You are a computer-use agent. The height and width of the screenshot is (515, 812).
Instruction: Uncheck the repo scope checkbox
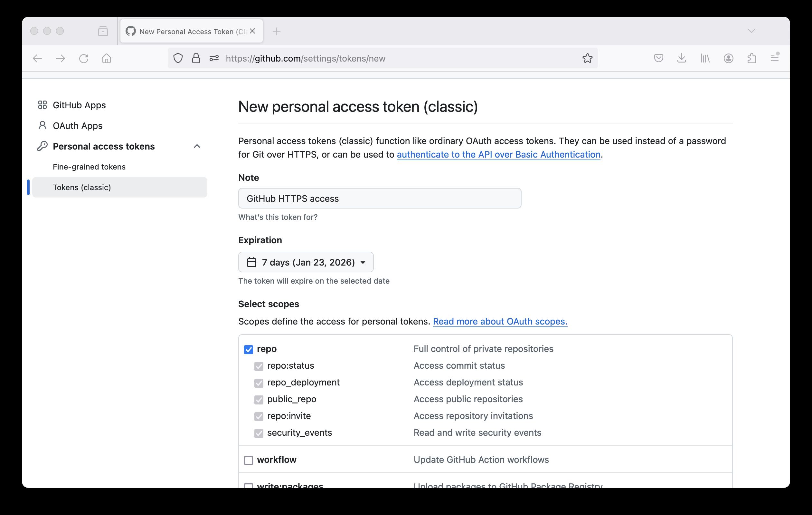tap(249, 349)
